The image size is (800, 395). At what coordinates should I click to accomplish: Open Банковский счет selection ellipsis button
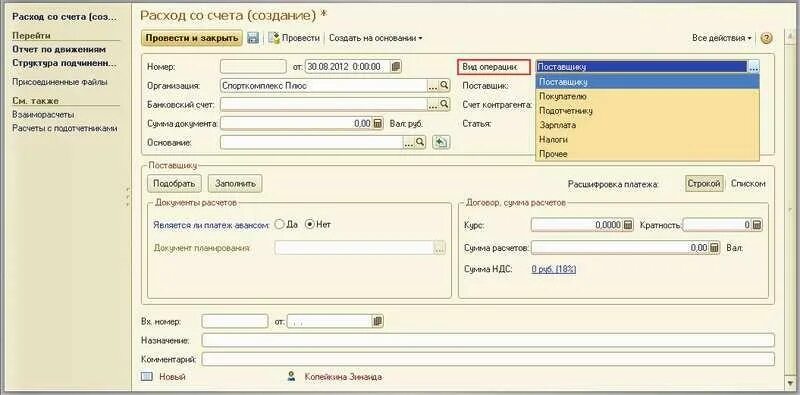coord(433,104)
